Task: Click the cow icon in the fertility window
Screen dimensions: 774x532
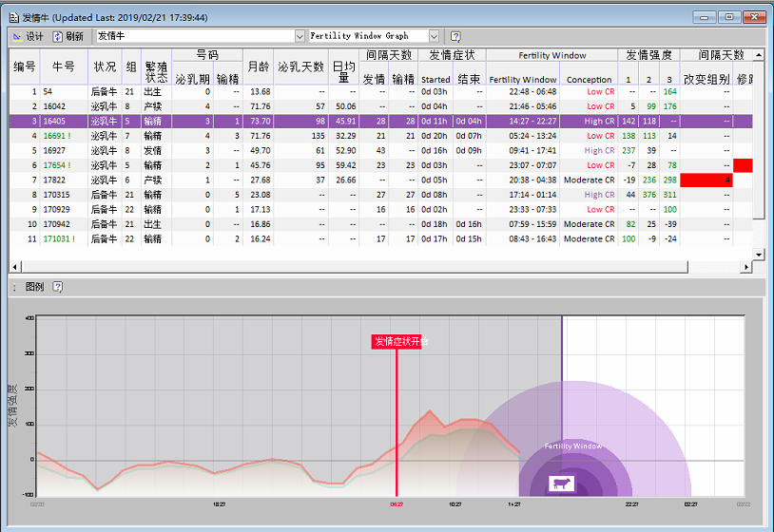Action: click(561, 484)
